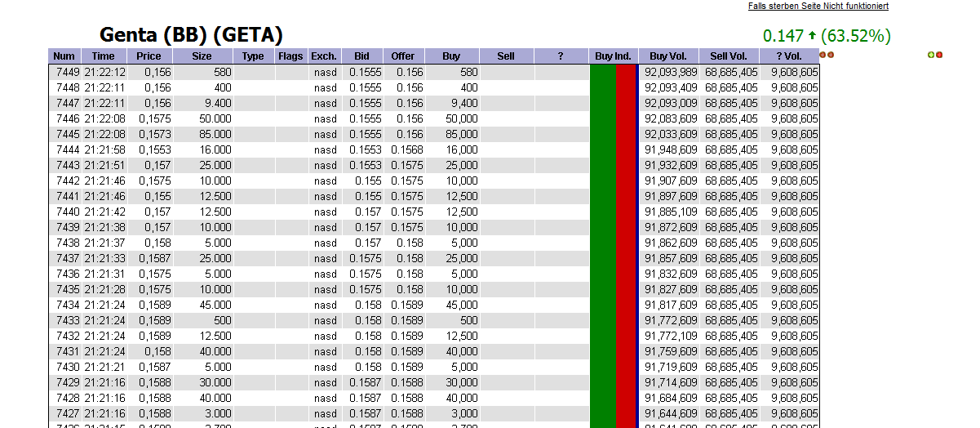Click the time 21:21:33
Image resolution: width=980 pixels, height=428 pixels.
pyautogui.click(x=104, y=258)
